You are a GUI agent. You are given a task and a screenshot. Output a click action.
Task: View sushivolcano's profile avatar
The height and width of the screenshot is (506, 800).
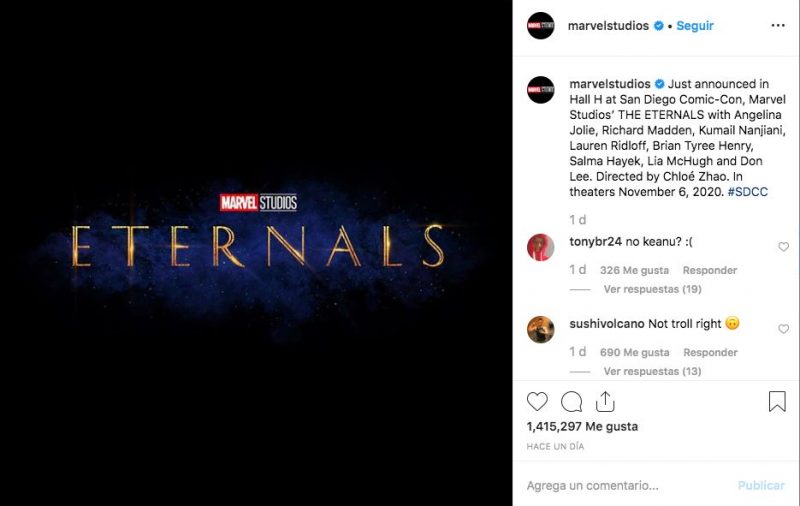coord(541,330)
